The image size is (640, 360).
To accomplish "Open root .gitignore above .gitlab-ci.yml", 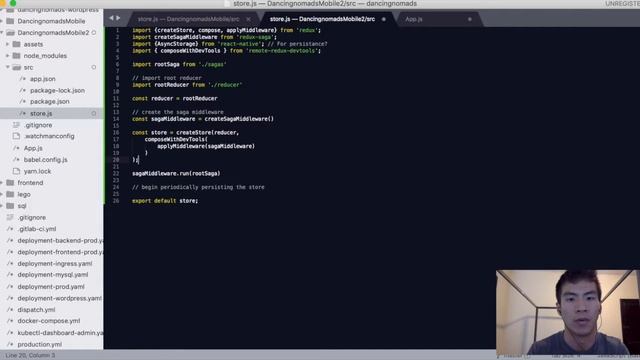I will 32,218.
